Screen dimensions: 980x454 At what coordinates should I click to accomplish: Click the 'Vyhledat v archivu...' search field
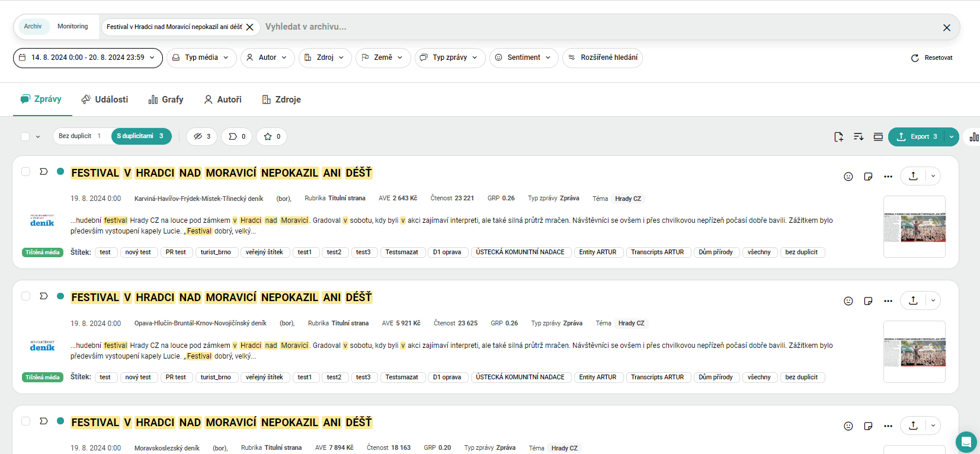pos(598,27)
